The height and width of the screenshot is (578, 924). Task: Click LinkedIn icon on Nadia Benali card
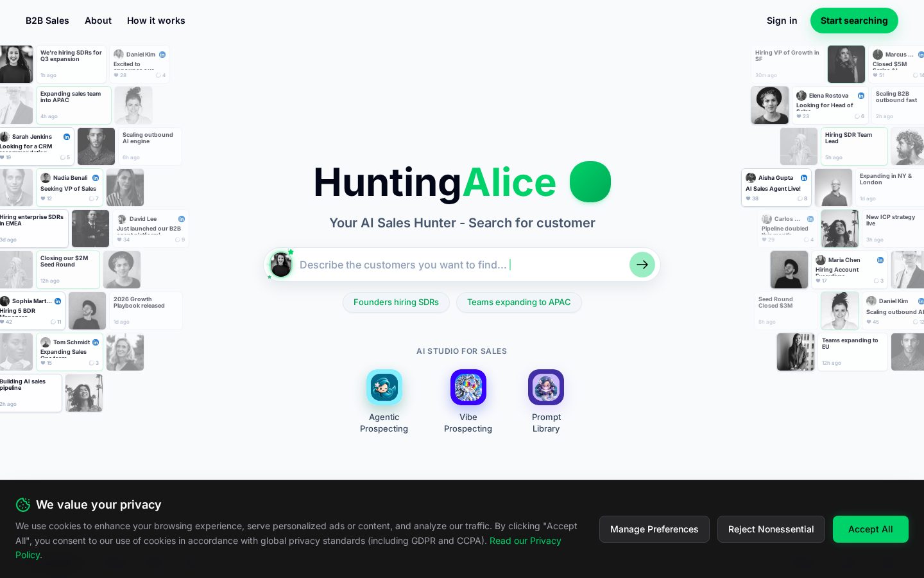[x=96, y=178]
